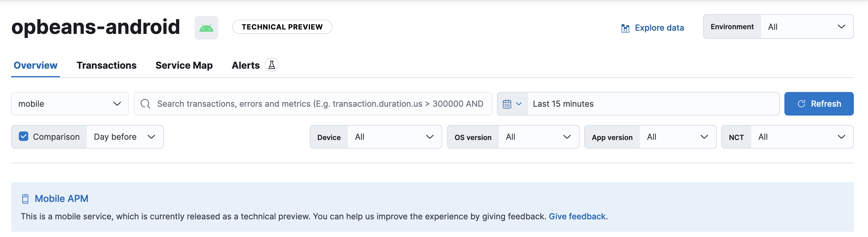Image resolution: width=868 pixels, height=237 pixels.
Task: Open the calendar date picker icon
Action: pyautogui.click(x=507, y=103)
